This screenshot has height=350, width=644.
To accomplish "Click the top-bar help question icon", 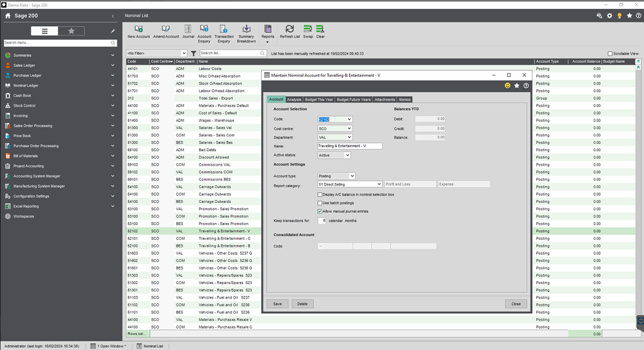I will point(639,16).
